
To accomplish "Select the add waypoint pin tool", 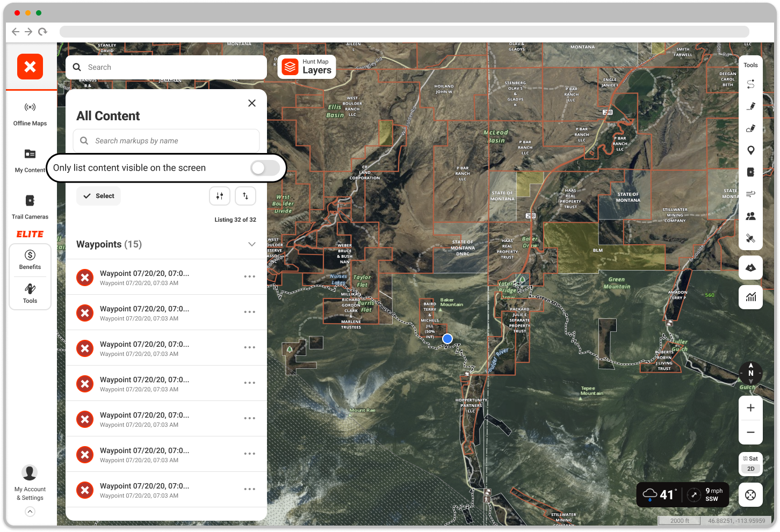I will click(751, 150).
